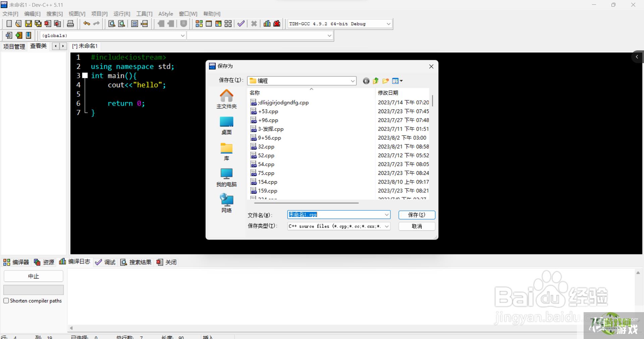Open the 文件名 dropdown arrow

(387, 214)
